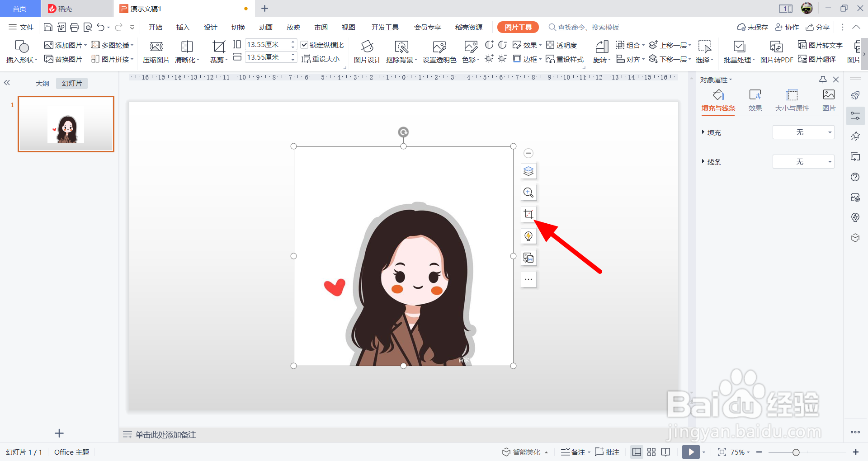
Task: Open the 图片设计 picture design tool
Action: click(x=367, y=52)
